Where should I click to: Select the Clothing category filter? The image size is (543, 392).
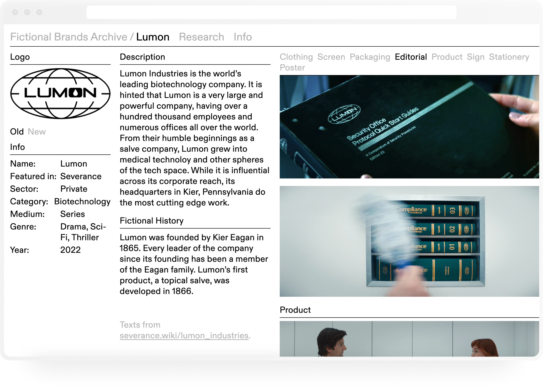[x=296, y=57]
